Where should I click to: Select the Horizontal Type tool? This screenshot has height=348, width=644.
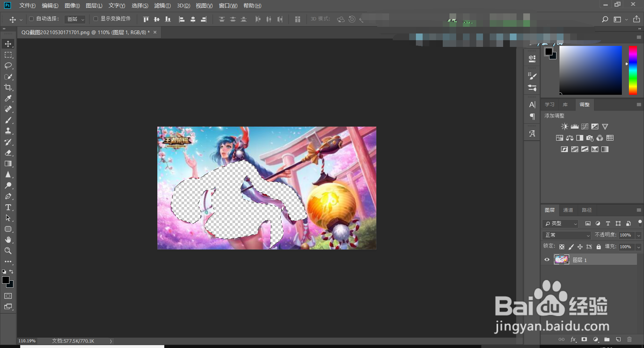8,207
